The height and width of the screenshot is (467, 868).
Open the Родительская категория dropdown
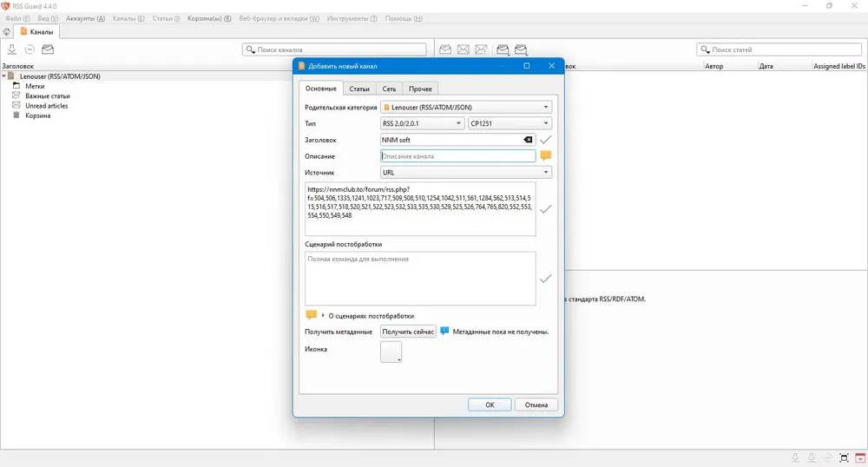pos(466,108)
